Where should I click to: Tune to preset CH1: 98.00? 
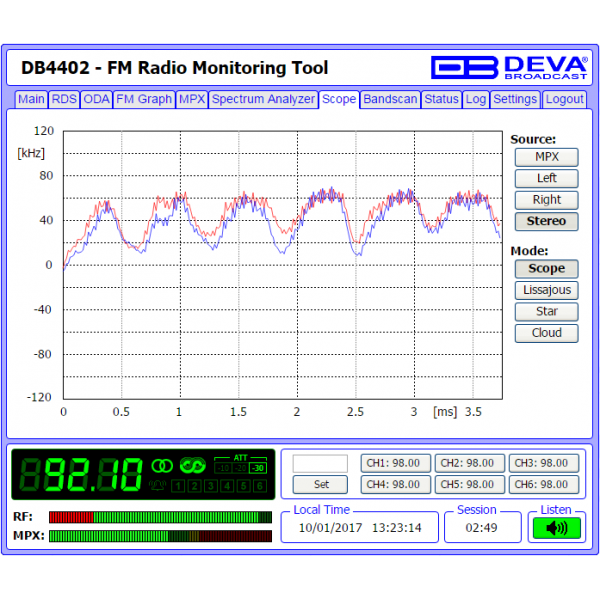396,463
